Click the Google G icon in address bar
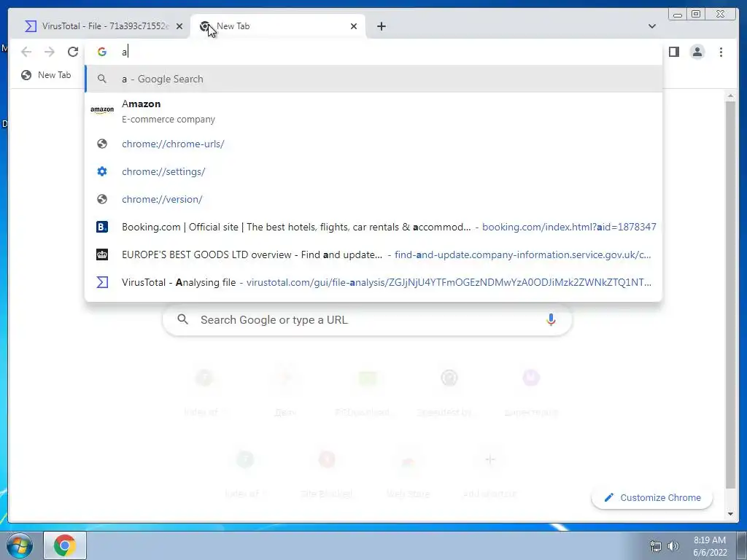 pos(102,52)
